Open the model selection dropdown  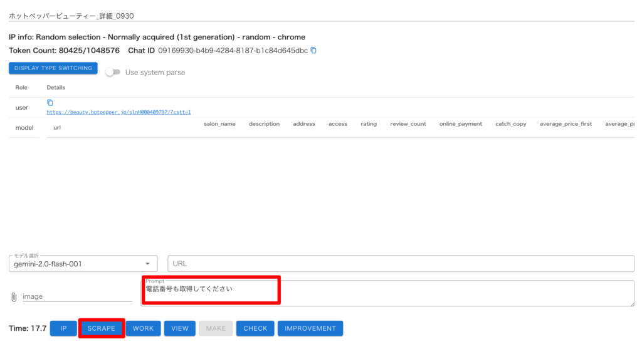click(83, 264)
